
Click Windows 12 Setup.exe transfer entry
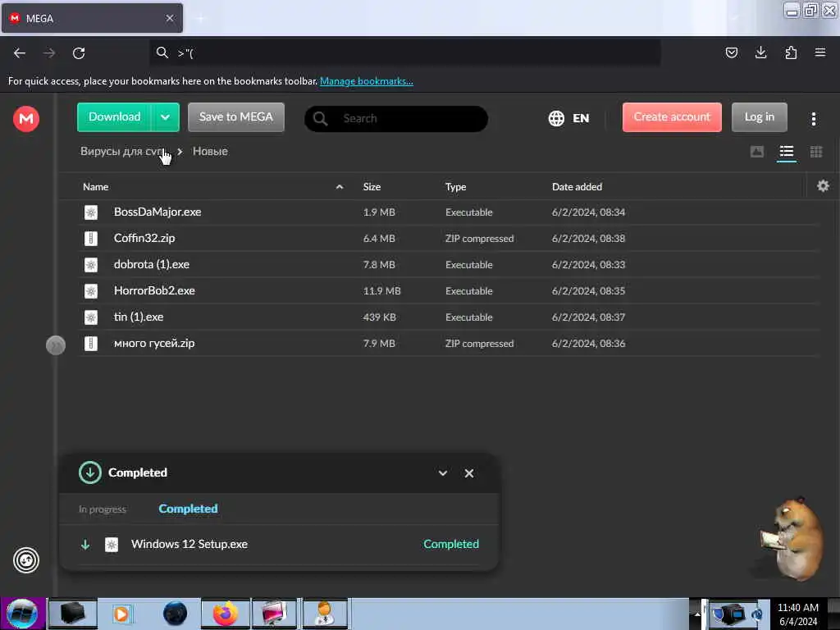coord(279,545)
